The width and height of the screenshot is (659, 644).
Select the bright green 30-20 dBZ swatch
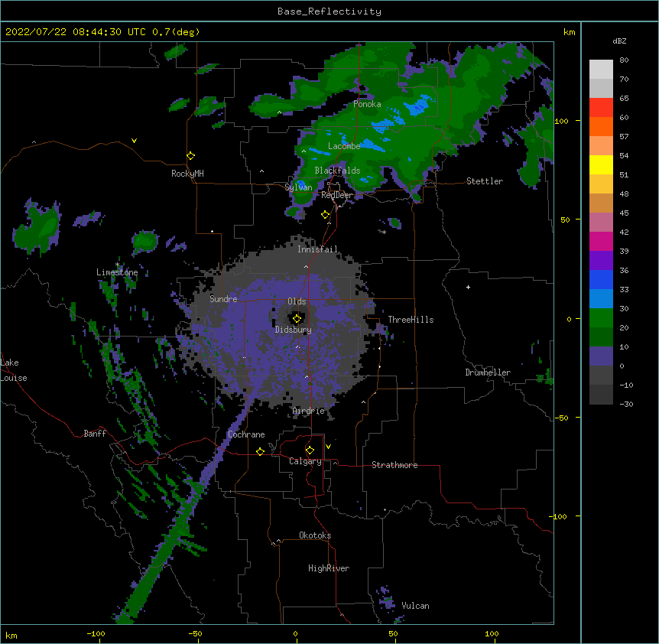point(601,318)
